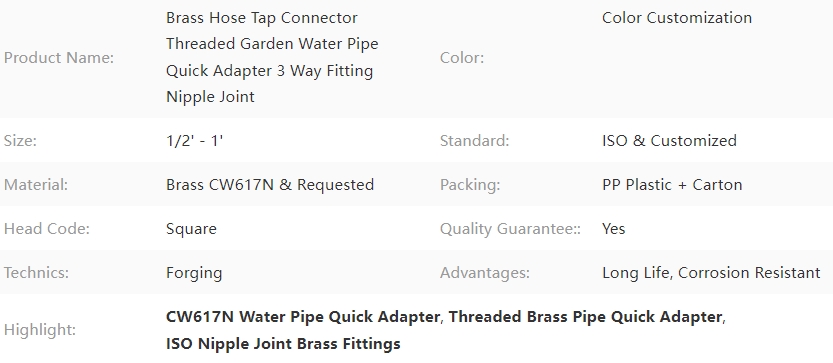This screenshot has width=833, height=363.
Task: Click the CW617N Water Pipe Quick Adapter link
Action: click(x=303, y=317)
